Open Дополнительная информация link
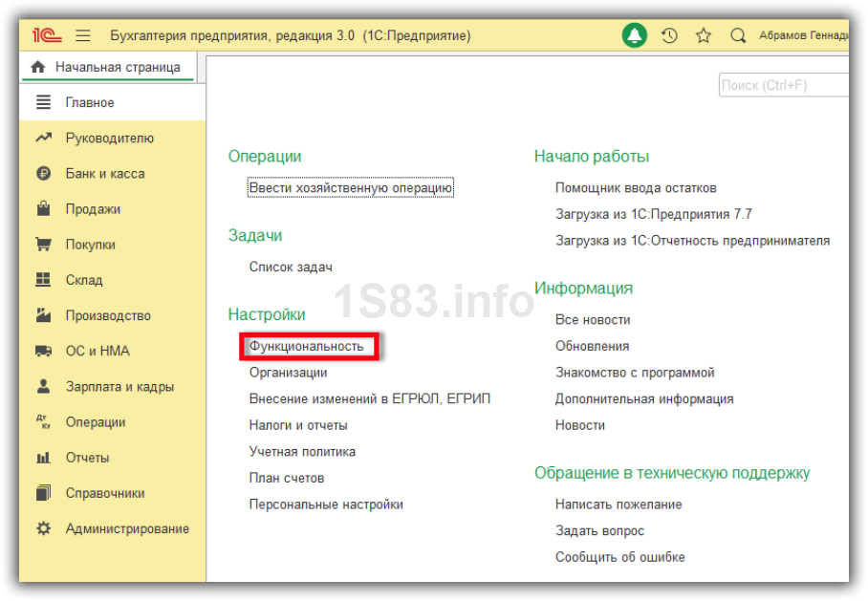Viewport: 868px width, 601px height. tap(644, 399)
